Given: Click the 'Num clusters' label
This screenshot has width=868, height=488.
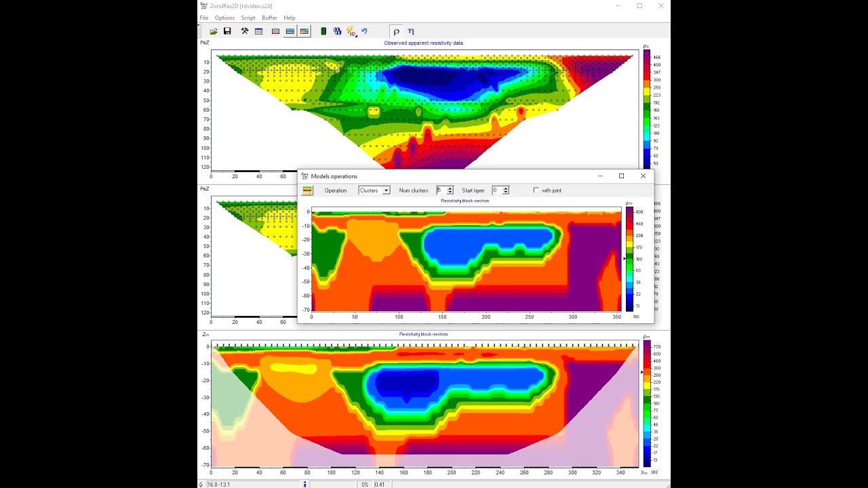Looking at the screenshot, I should 414,190.
